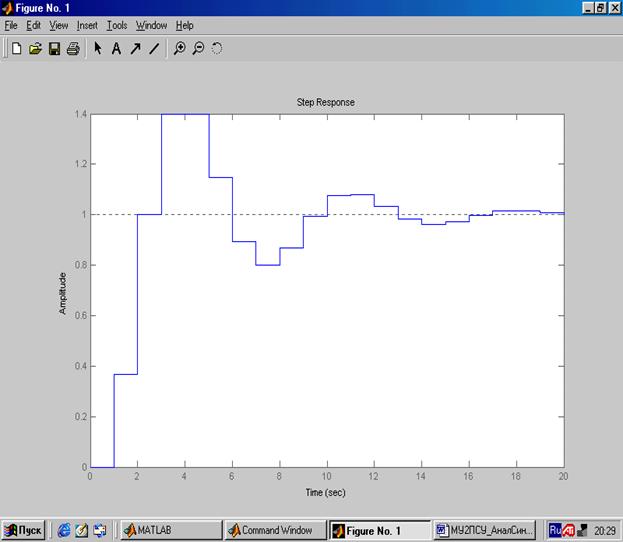The image size is (623, 542).
Task: Select the Insert Arrow tool
Action: click(x=135, y=48)
